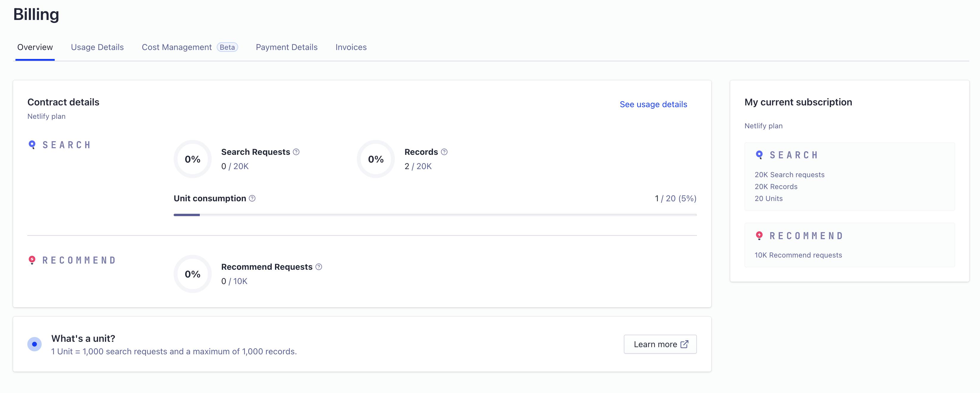Click the info icon next to Search Requests
Viewport: 980px width, 393px height.
296,151
